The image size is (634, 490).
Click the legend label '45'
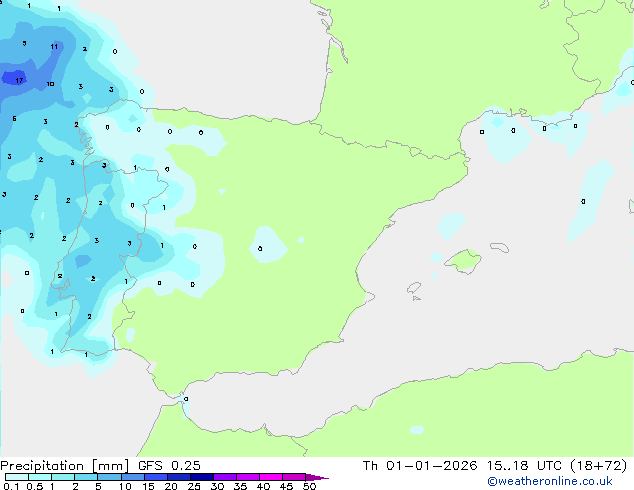286,486
